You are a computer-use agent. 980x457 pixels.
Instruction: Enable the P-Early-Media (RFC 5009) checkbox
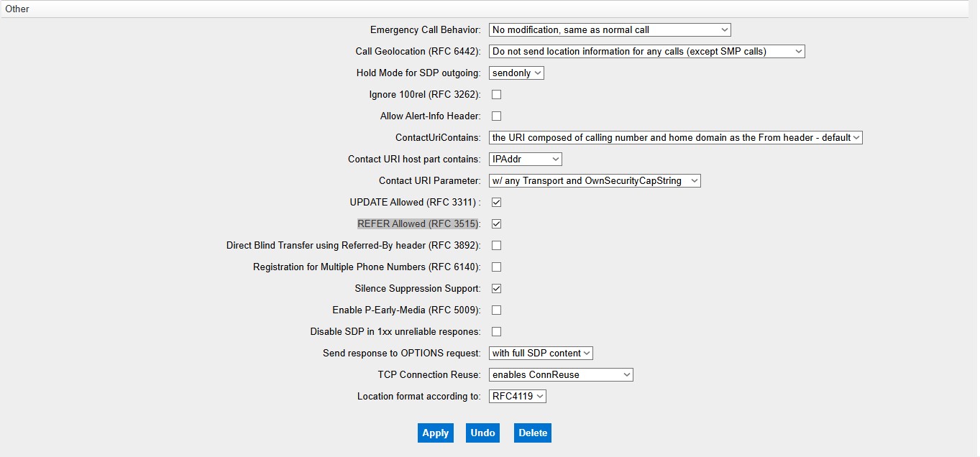click(496, 310)
